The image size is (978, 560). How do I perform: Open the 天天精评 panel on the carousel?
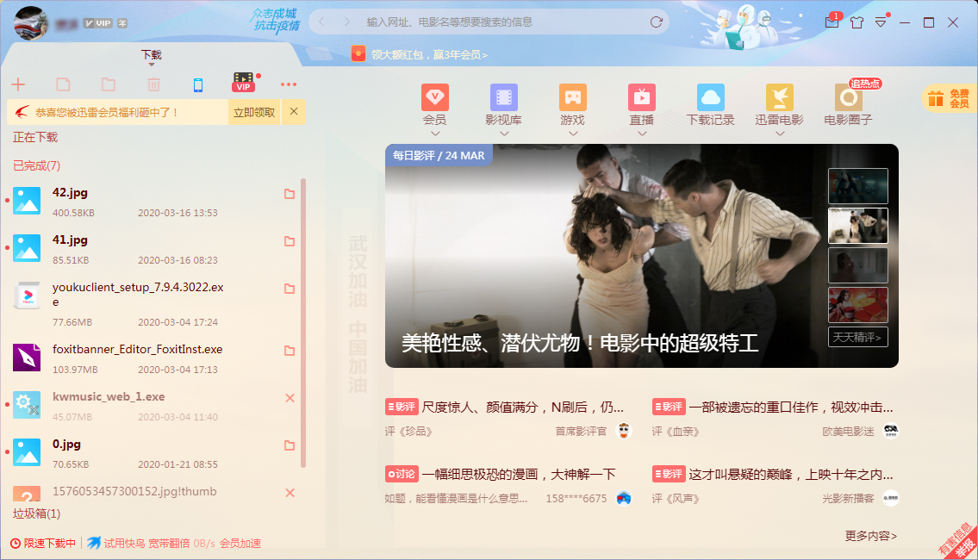[857, 335]
